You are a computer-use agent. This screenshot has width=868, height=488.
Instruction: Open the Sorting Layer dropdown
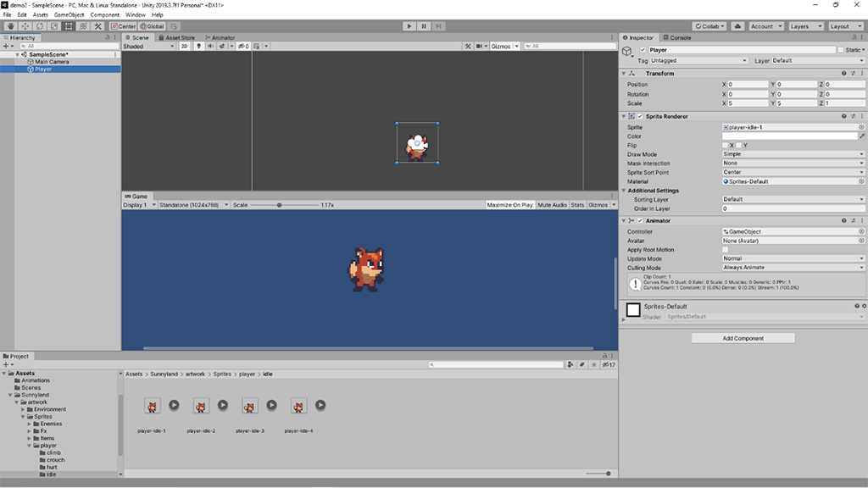[x=793, y=199]
